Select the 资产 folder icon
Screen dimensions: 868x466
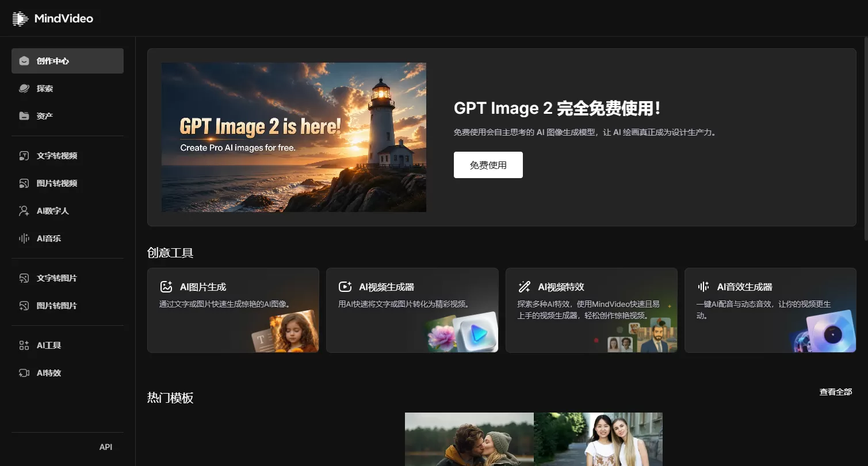[24, 116]
